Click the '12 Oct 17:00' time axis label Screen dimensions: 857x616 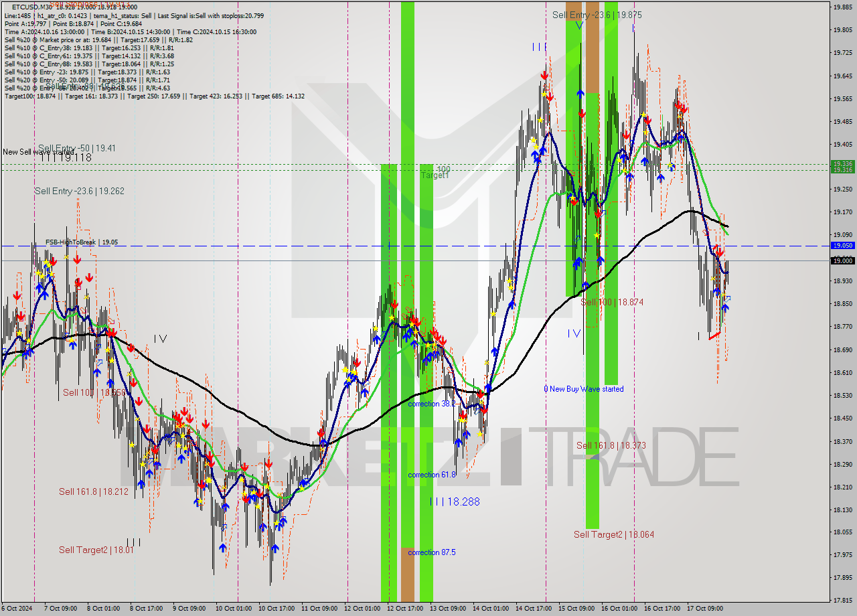click(405, 609)
